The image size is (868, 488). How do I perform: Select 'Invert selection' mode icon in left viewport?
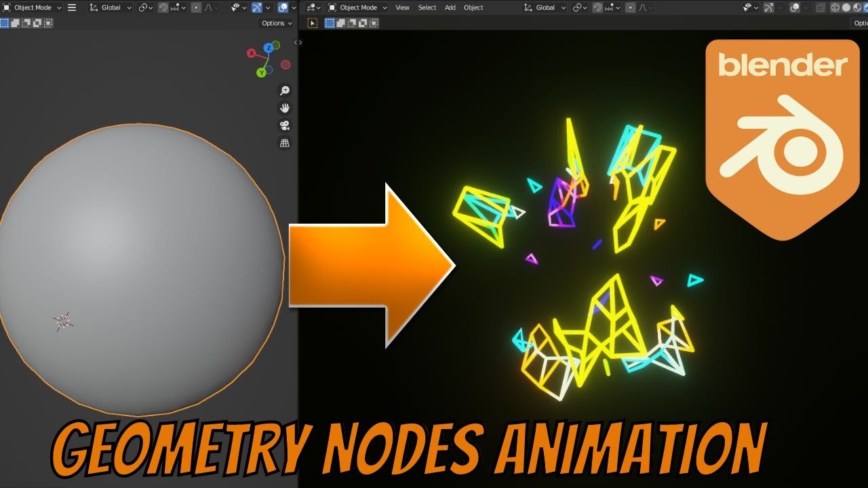pyautogui.click(x=37, y=23)
